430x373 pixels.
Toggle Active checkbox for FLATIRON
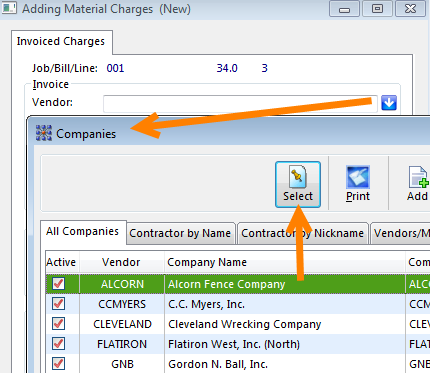[59, 344]
